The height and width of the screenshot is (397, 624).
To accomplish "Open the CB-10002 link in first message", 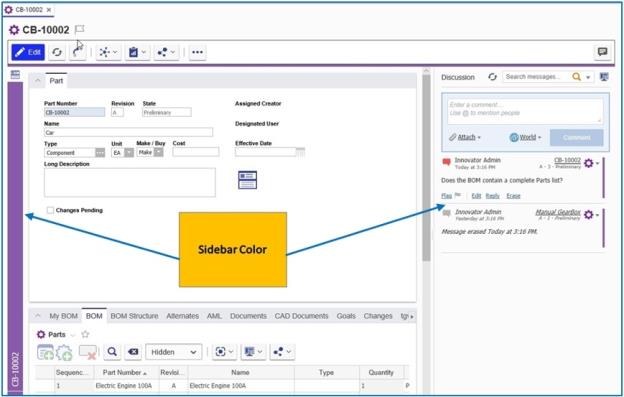I will tap(567, 160).
